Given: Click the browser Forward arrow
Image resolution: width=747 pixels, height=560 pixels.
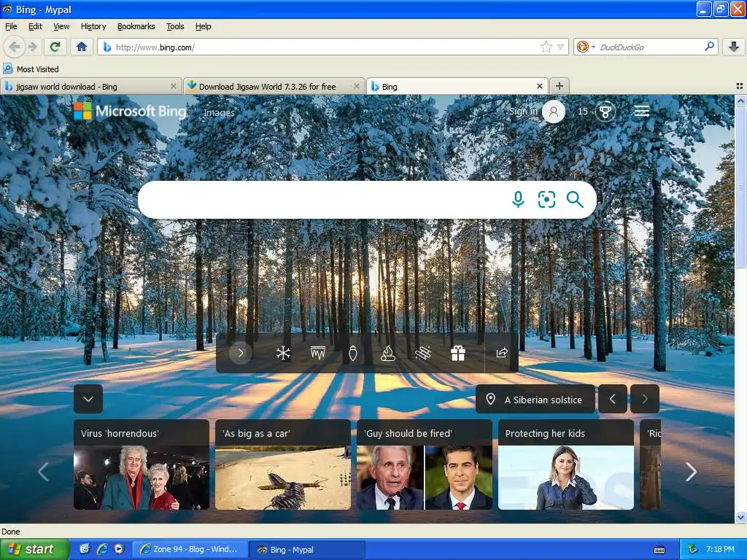Looking at the screenshot, I should click(32, 47).
